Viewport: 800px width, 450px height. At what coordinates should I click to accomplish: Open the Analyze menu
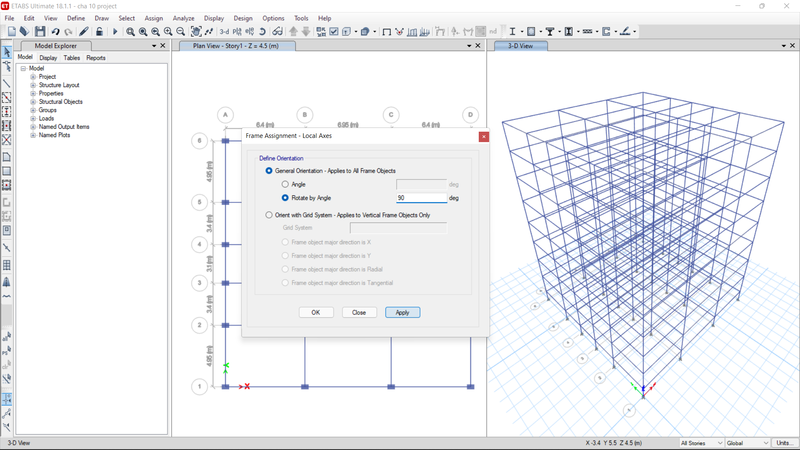(x=183, y=18)
